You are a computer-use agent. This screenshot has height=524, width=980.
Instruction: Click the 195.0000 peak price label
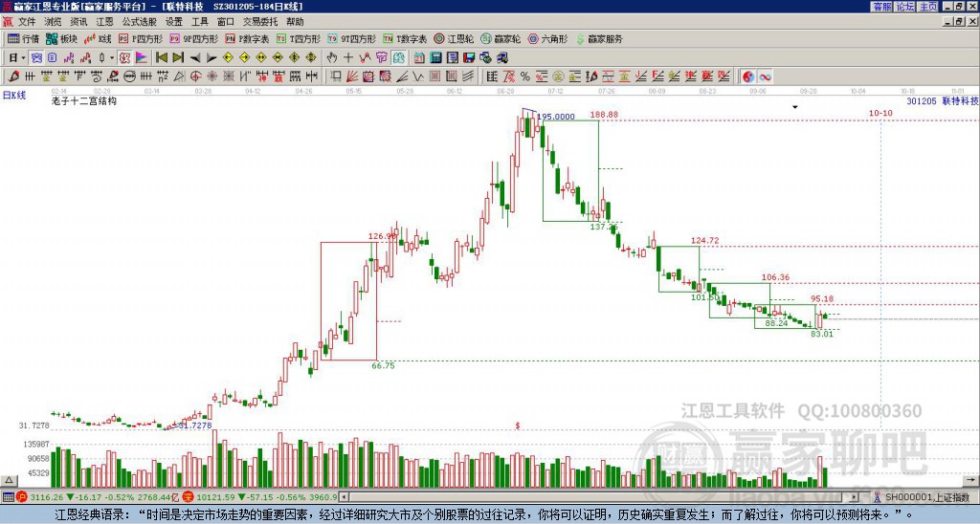(x=556, y=117)
